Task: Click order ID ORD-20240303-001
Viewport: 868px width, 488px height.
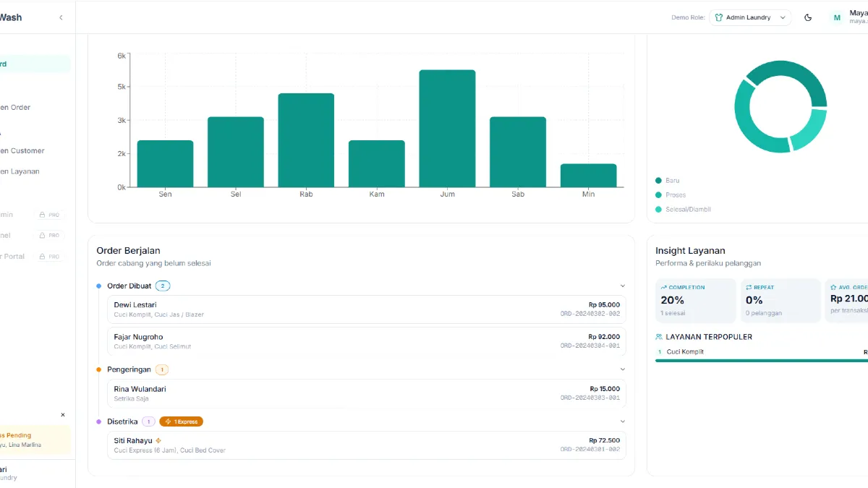Action: [590, 398]
